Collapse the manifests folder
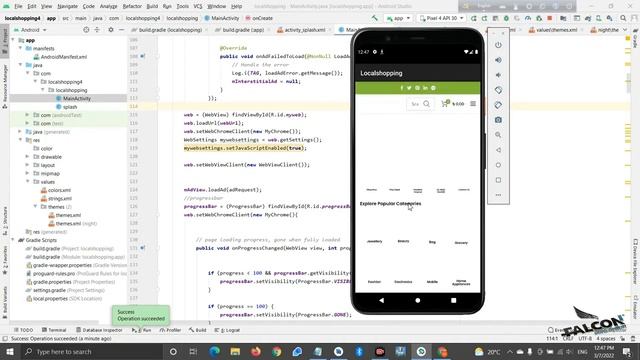This screenshot has width=640, height=360. 20,48
